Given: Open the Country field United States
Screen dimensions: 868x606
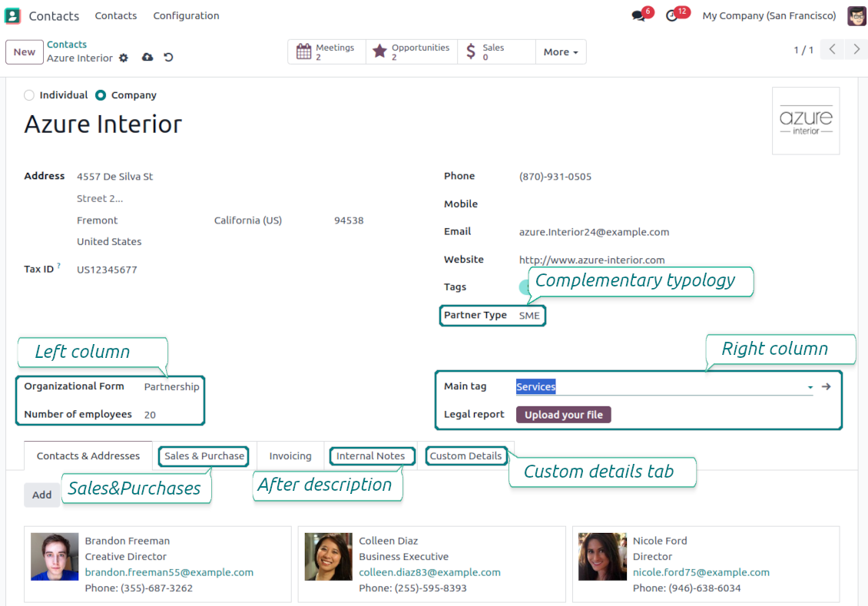Looking at the screenshot, I should [109, 241].
